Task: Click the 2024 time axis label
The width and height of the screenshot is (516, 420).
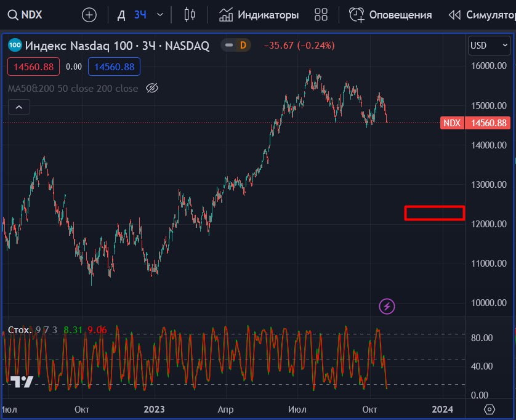Action: 442,410
